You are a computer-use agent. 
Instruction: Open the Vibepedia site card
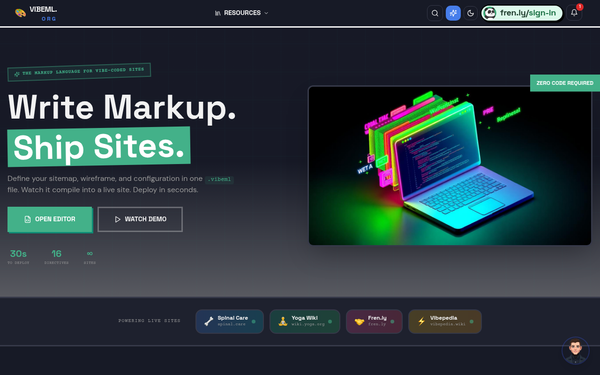[445, 321]
